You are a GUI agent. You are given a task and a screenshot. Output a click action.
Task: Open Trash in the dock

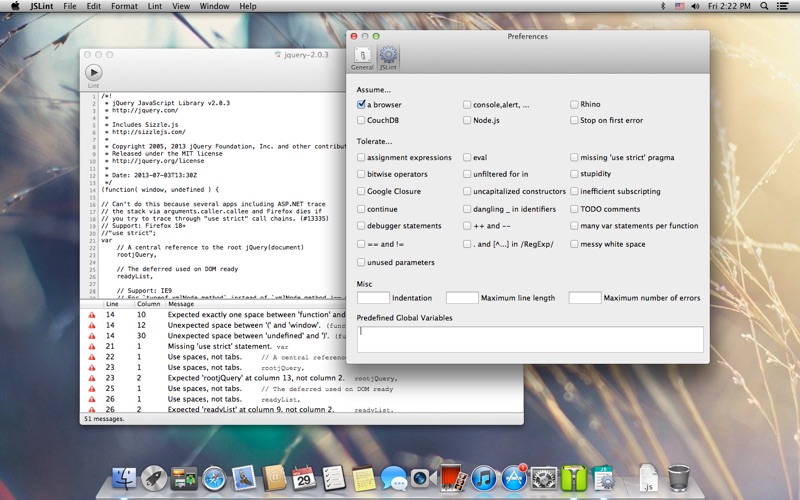[x=678, y=478]
